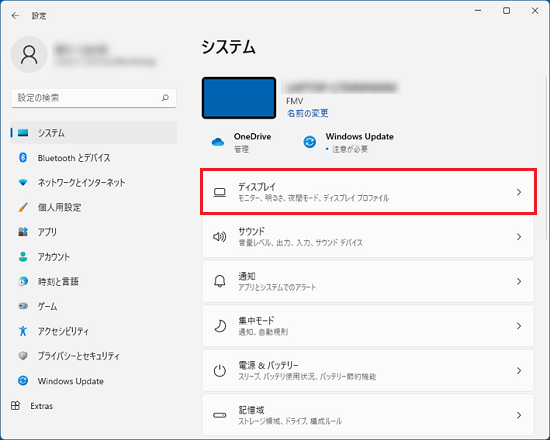Image resolution: width=550 pixels, height=440 pixels.
Task: Click the 電源 power icon
Action: tap(220, 371)
